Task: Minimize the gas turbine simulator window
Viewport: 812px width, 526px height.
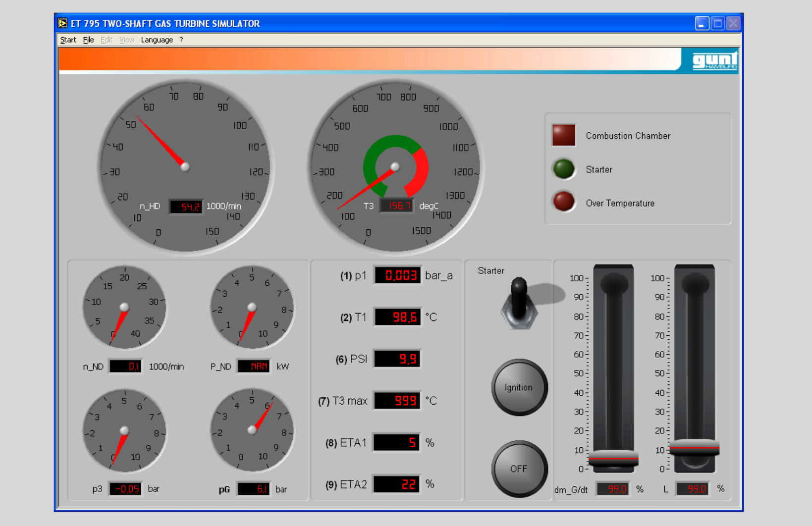Action: click(x=702, y=23)
